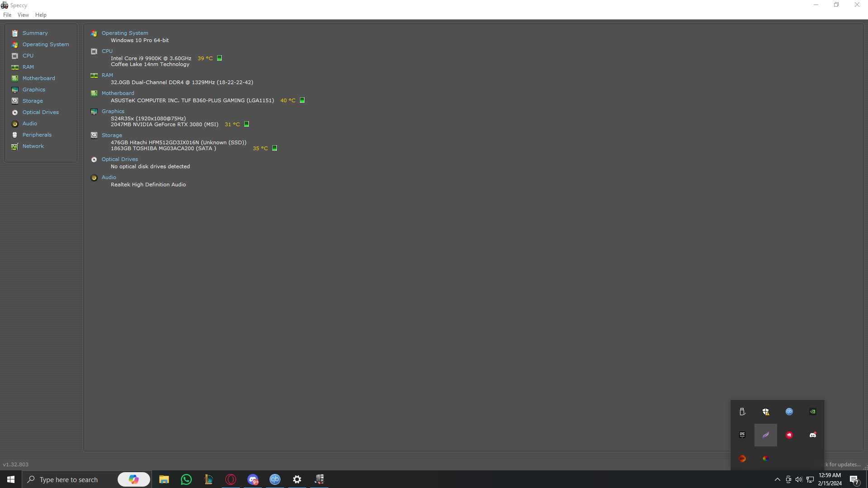Open Discord icon in tray overflow
868x488 pixels.
pyautogui.click(x=813, y=435)
